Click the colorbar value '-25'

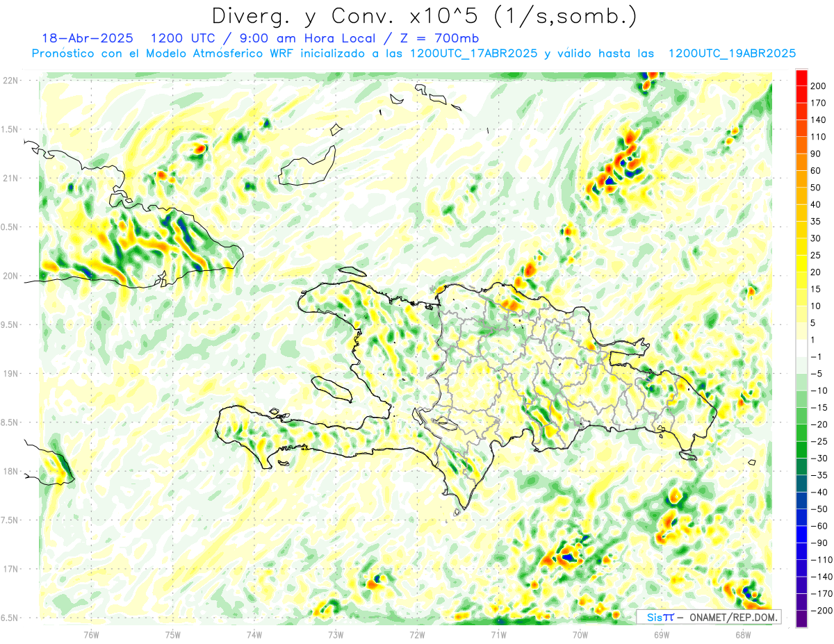[x=819, y=441]
